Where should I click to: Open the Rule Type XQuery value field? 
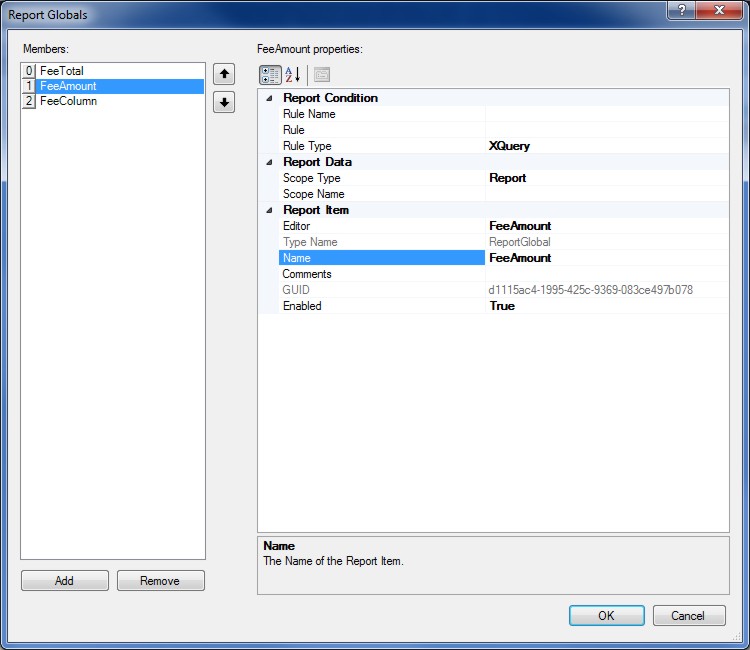point(606,146)
